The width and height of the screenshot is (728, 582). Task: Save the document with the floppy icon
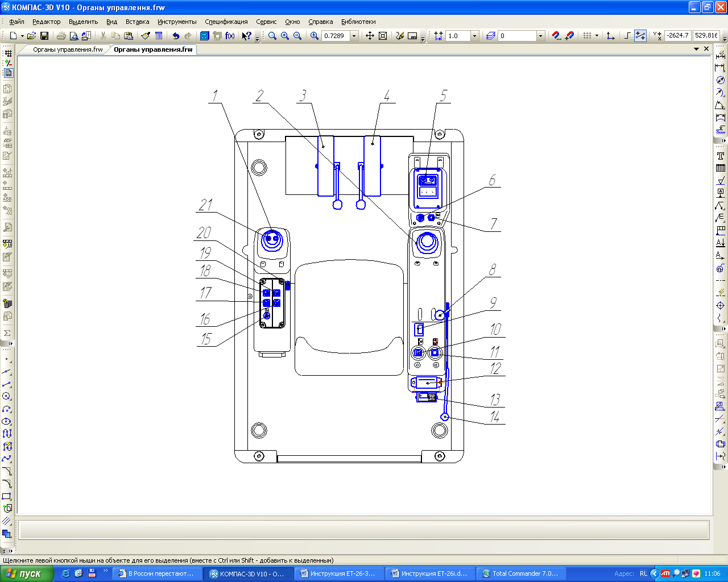44,36
